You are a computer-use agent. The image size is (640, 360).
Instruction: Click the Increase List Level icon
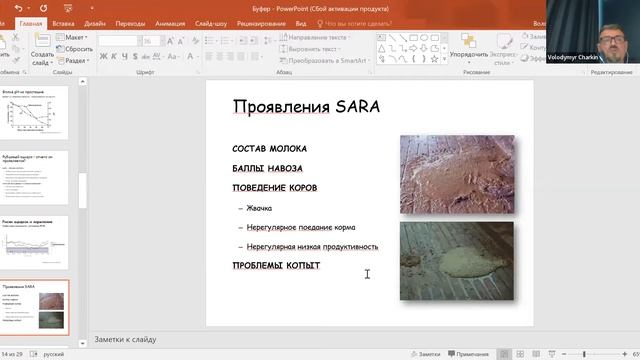[x=254, y=40]
